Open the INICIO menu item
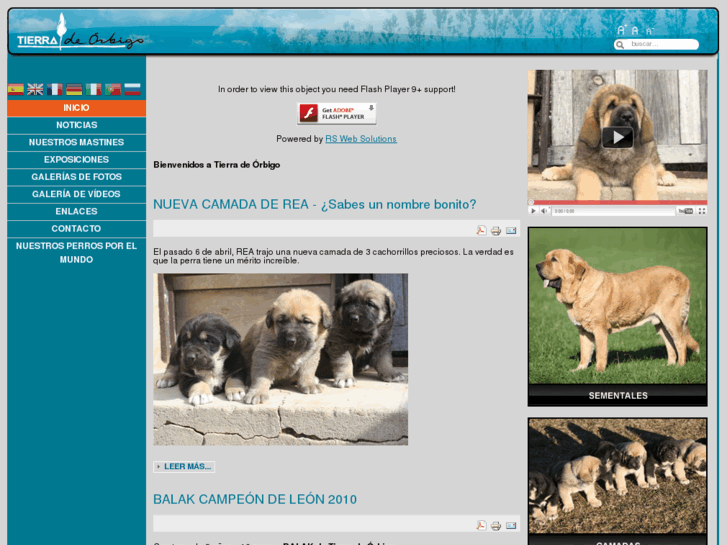Screen dimensions: 727x545 click(x=77, y=108)
